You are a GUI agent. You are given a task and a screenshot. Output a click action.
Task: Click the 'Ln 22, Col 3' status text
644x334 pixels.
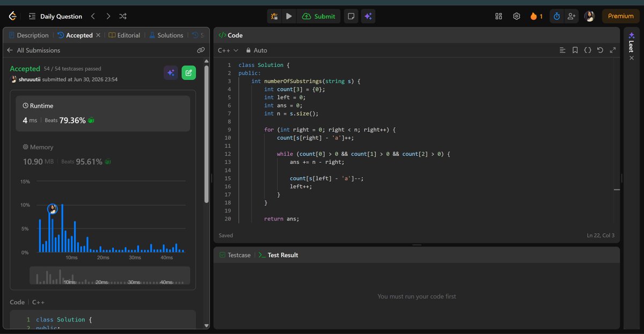pyautogui.click(x=601, y=235)
